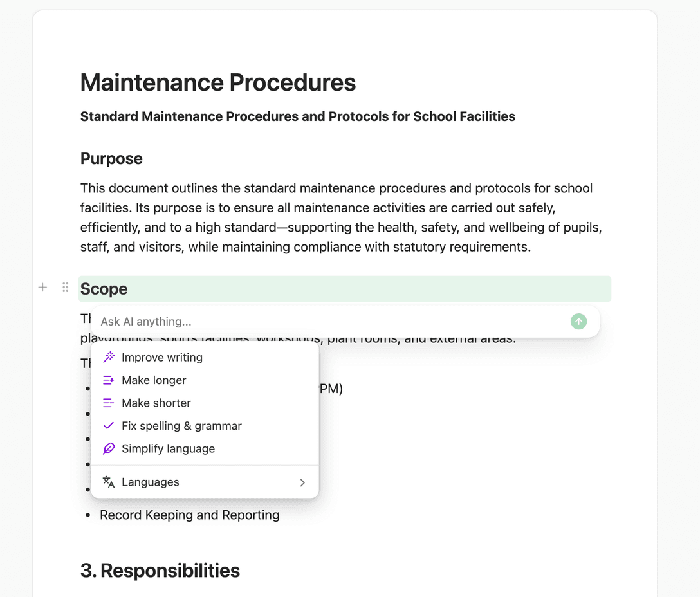Pick Simplify language in the menu
Screen dimensions: 700x597
(x=205, y=448)
